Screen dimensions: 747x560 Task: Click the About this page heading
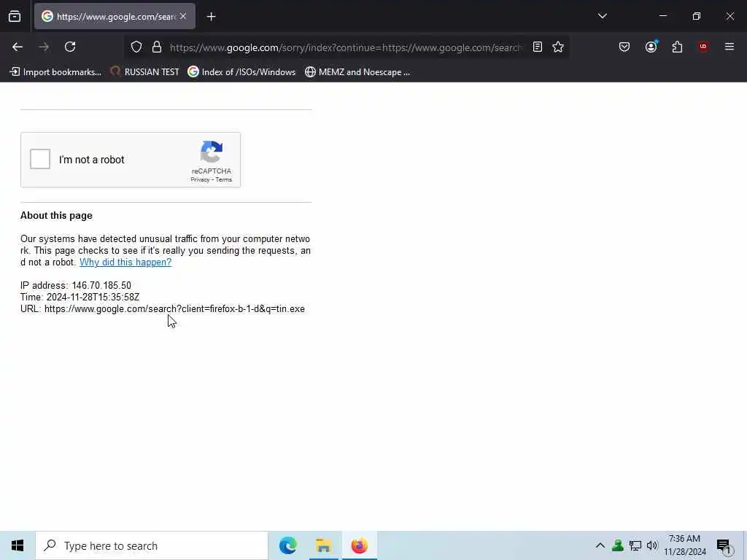(x=56, y=215)
